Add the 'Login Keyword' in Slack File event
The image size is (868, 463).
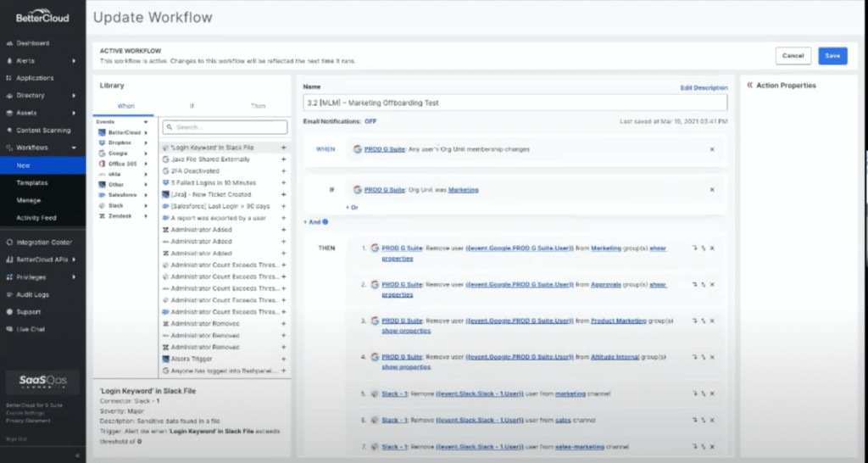point(283,148)
